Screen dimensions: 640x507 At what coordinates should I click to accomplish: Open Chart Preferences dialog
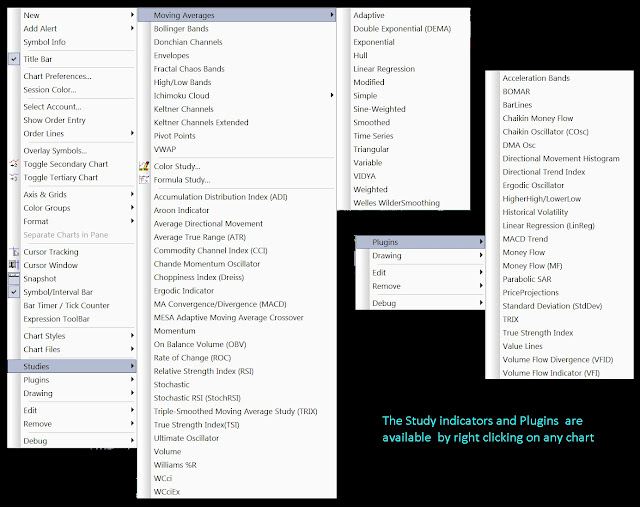57,76
